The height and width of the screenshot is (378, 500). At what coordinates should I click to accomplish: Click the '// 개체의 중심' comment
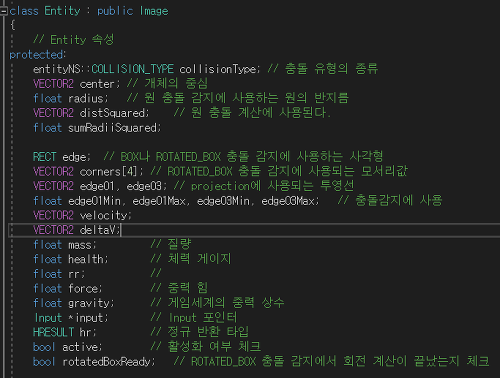coord(167,84)
